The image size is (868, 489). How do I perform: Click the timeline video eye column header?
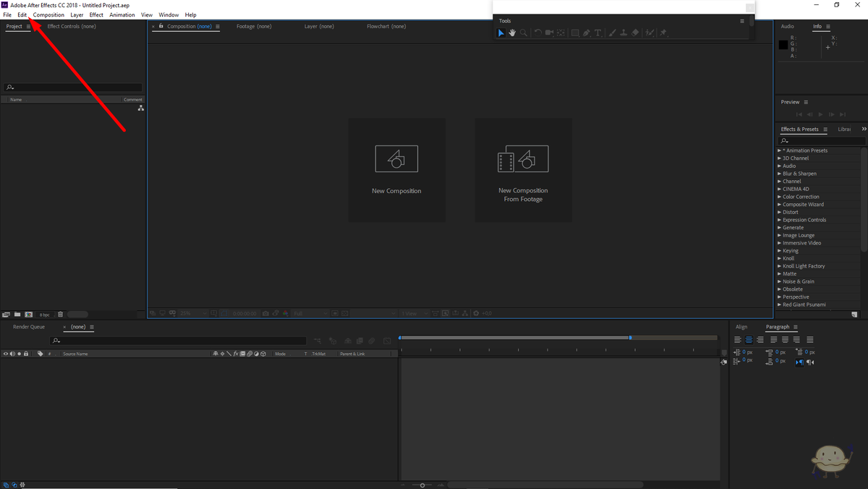click(x=6, y=354)
